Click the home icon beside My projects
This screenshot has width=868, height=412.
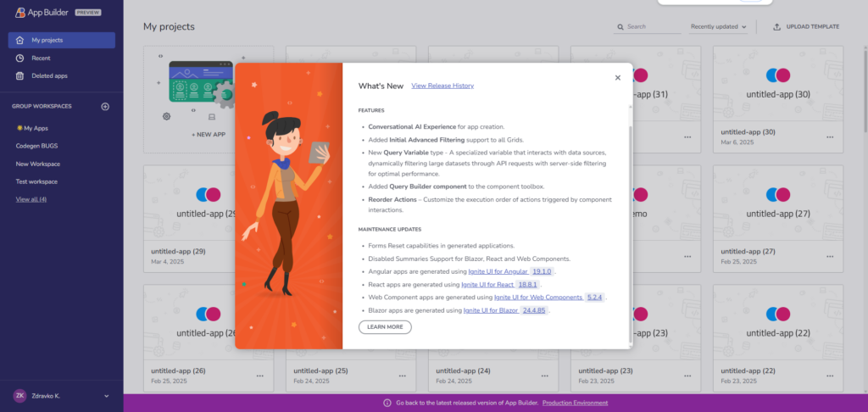[20, 40]
